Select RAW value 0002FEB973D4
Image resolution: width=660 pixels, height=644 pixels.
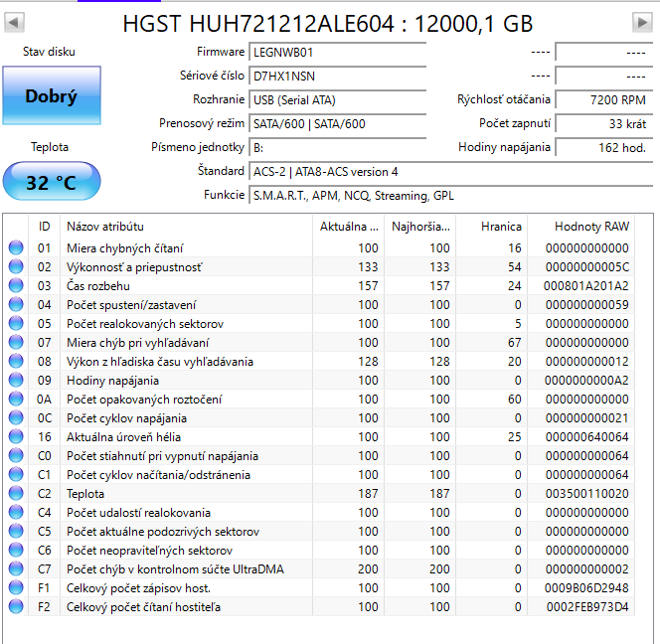pyautogui.click(x=587, y=607)
